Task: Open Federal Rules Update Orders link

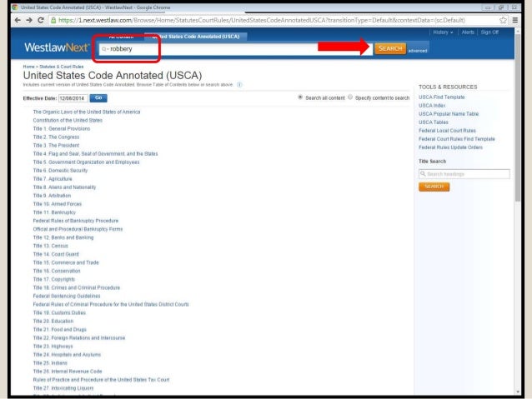Action: [450, 147]
